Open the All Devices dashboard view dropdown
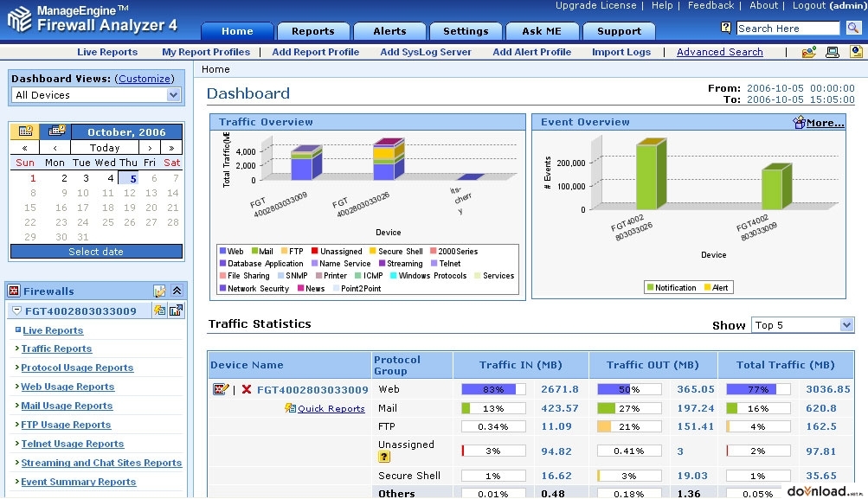868x499 pixels. [x=96, y=95]
